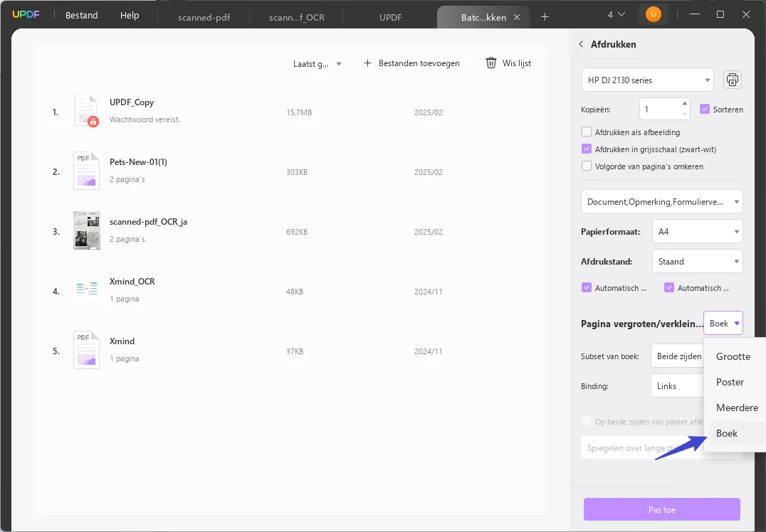Click the plus icon to add files

click(x=367, y=63)
